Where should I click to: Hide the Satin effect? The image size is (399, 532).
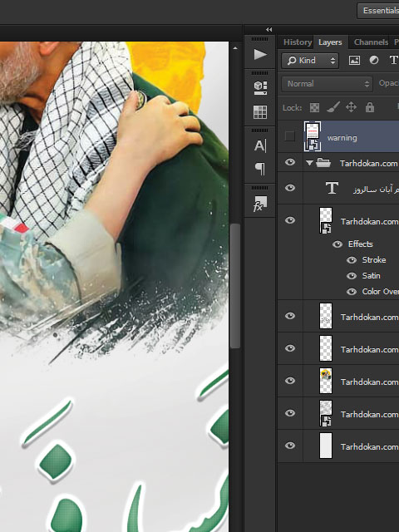tap(352, 276)
